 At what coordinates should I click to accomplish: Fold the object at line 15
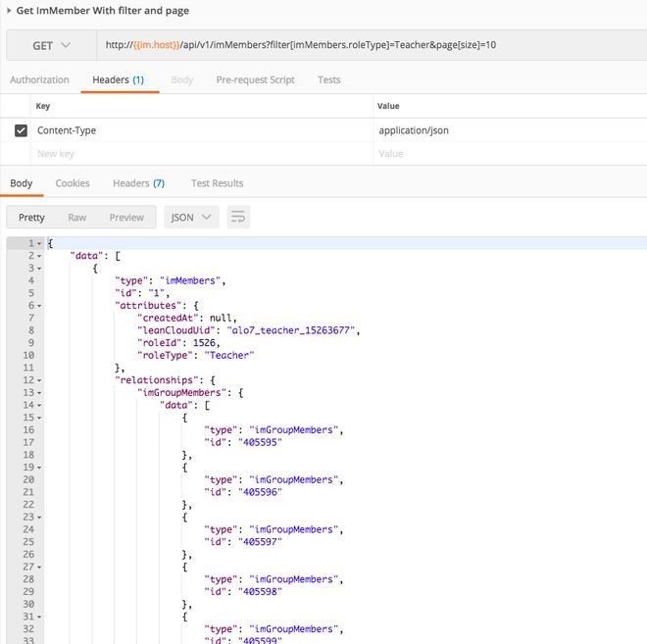click(x=39, y=418)
